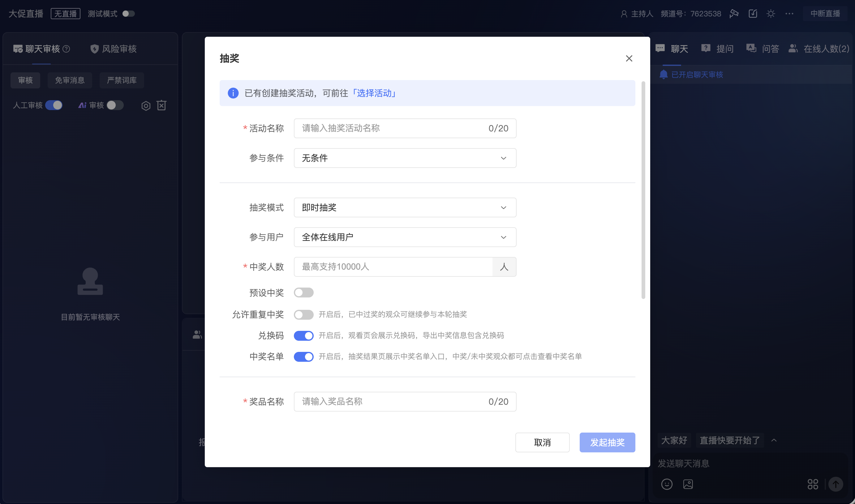Switch to the 提问 tab
The width and height of the screenshot is (855, 504).
[x=717, y=49]
